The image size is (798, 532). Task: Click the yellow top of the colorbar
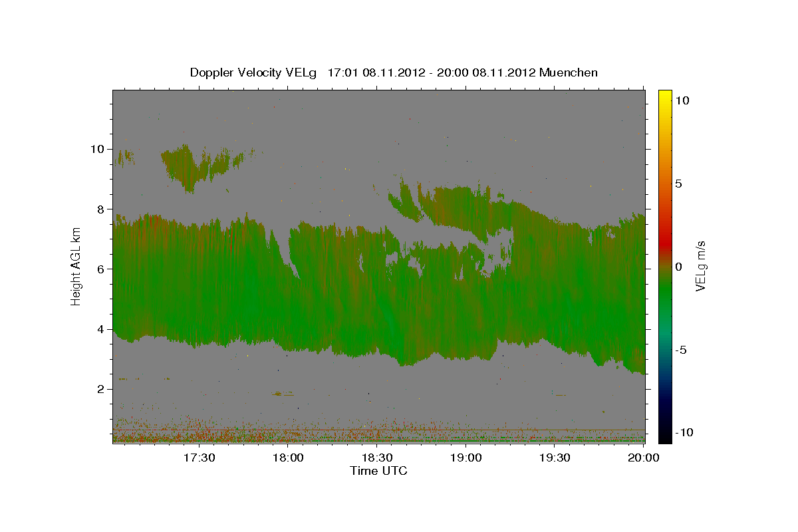pyautogui.click(x=664, y=94)
